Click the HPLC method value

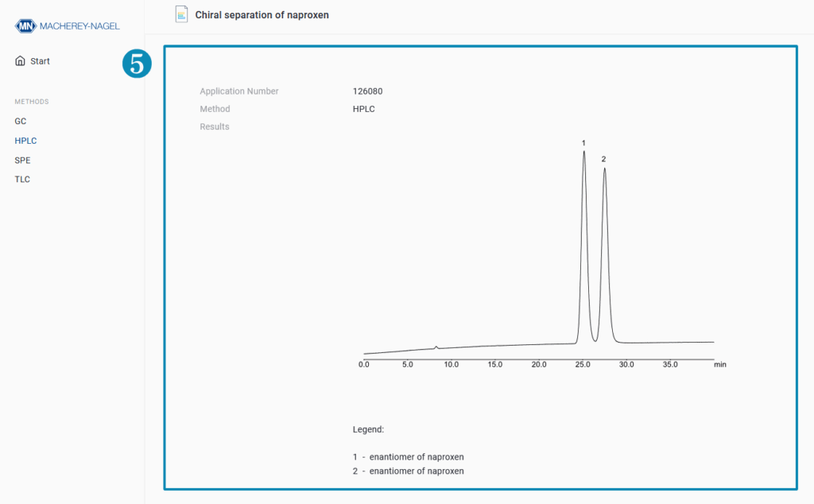[363, 109]
